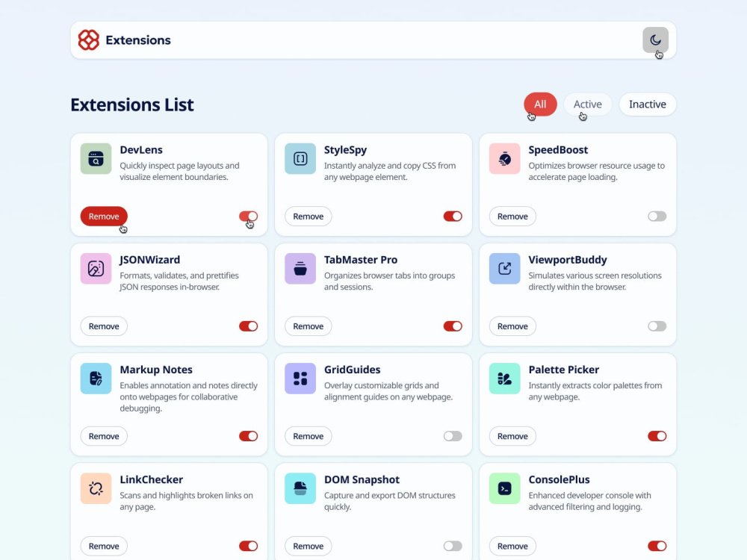The height and width of the screenshot is (560, 747).
Task: Click the 'Scans and highlights broken links' description
Action: [x=186, y=502]
